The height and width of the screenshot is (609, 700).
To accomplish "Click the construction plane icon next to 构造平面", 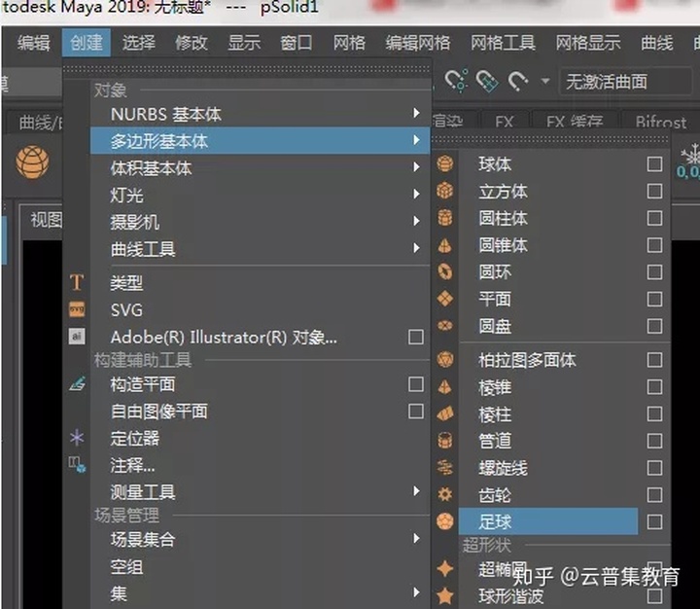I will pyautogui.click(x=77, y=384).
